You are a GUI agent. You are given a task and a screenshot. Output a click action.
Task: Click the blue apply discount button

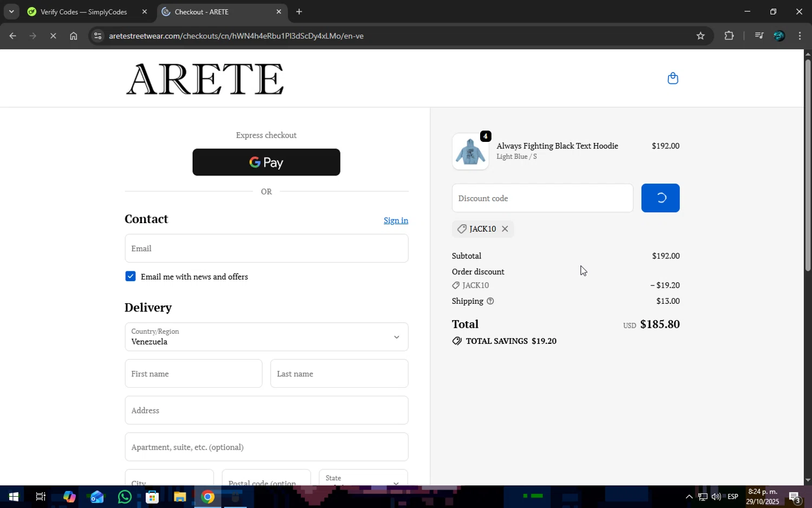point(660,198)
